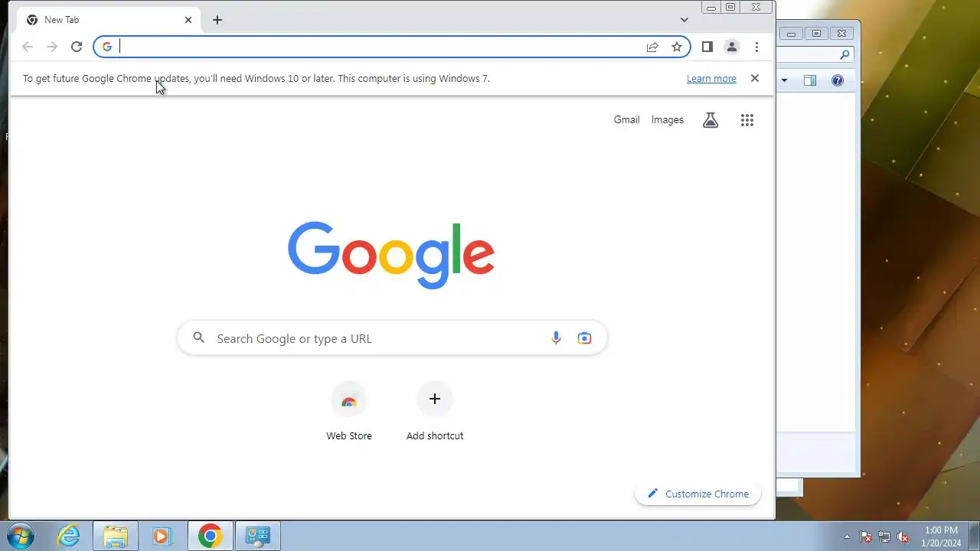
Task: Click the share this page icon
Action: click(x=652, y=47)
